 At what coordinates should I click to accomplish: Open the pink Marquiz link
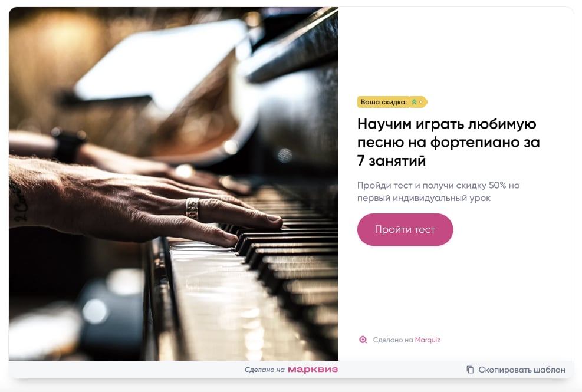coord(428,340)
